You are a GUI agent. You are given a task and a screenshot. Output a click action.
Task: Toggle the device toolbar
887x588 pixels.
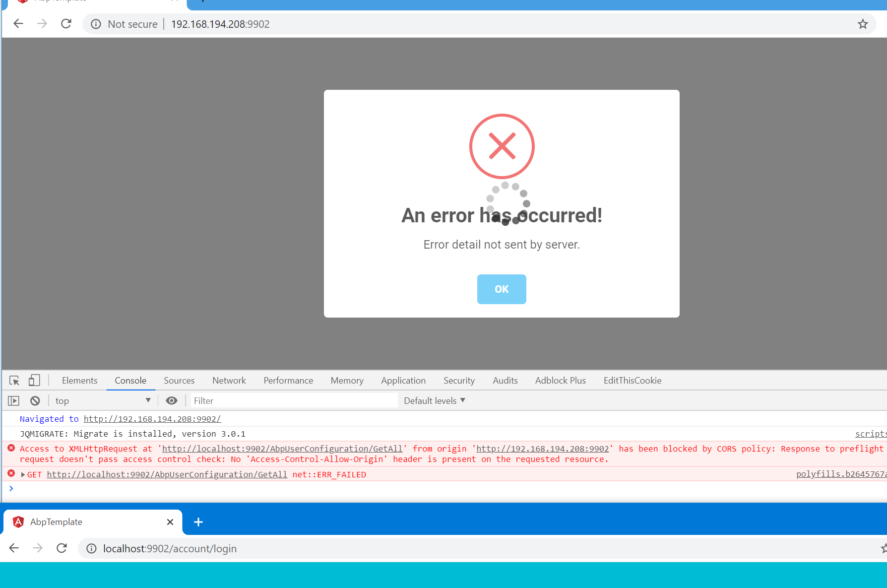[x=34, y=380]
